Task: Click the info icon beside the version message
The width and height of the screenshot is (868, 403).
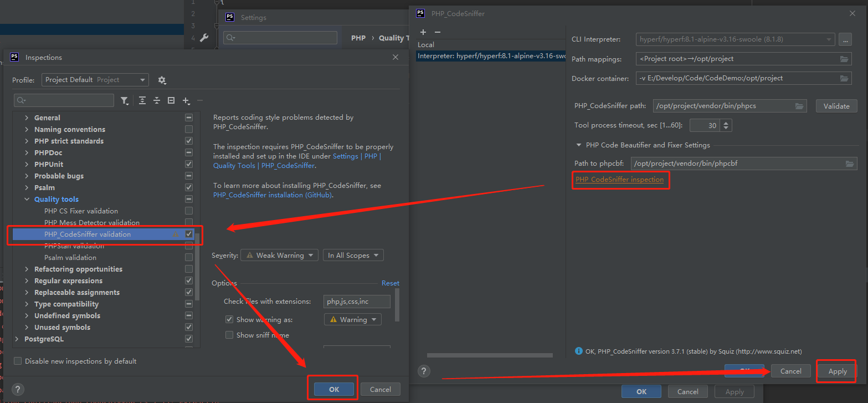Action: [x=579, y=351]
